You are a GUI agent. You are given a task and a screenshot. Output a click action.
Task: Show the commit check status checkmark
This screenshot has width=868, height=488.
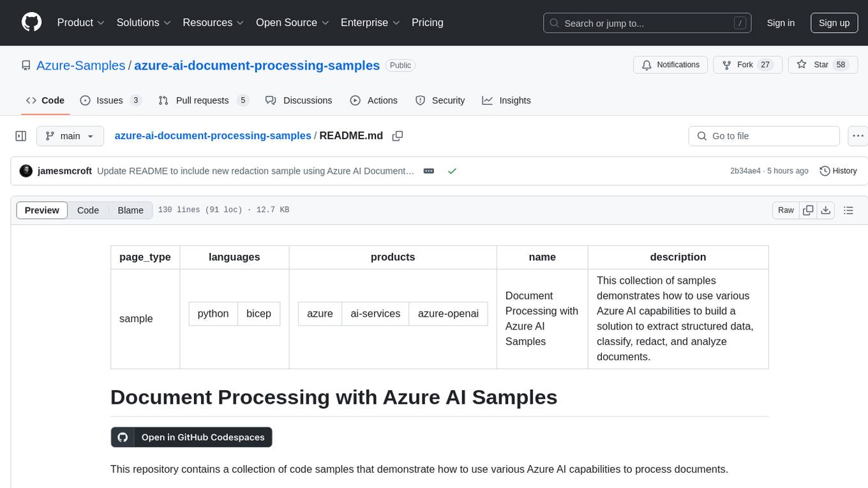(452, 171)
